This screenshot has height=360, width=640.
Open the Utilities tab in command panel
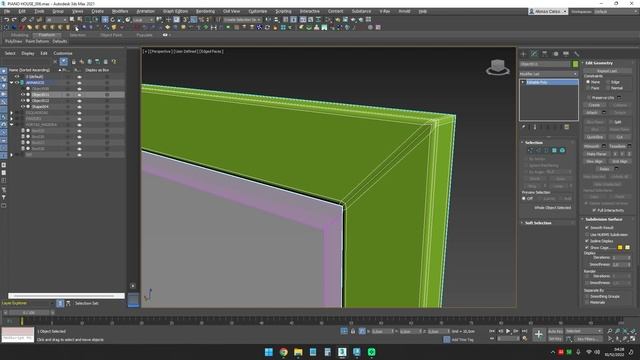(x=576, y=54)
